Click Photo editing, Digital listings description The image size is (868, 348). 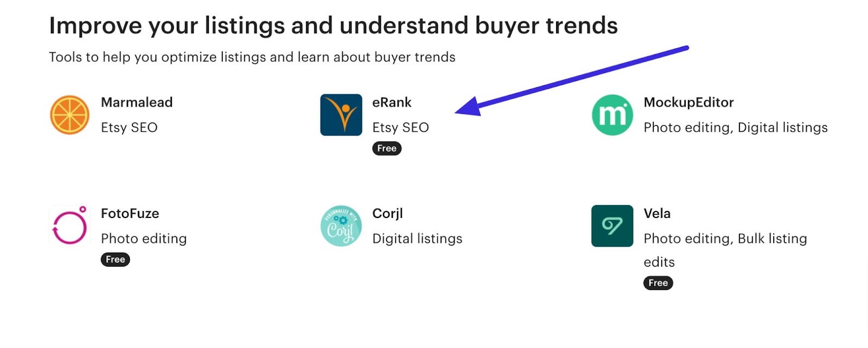[736, 128]
